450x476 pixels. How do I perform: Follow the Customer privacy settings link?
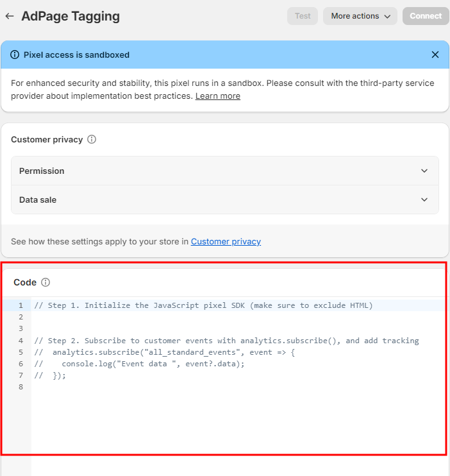(x=226, y=242)
